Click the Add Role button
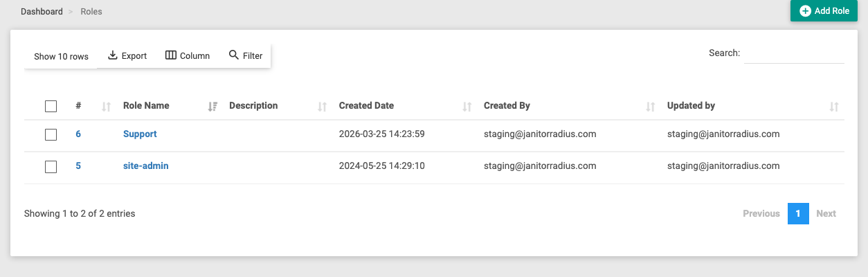The image size is (868, 277). (x=824, y=11)
